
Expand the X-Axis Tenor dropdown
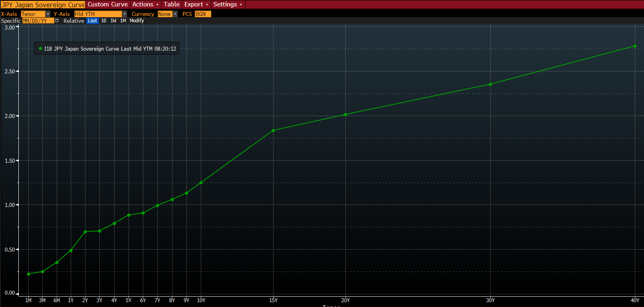pos(48,14)
